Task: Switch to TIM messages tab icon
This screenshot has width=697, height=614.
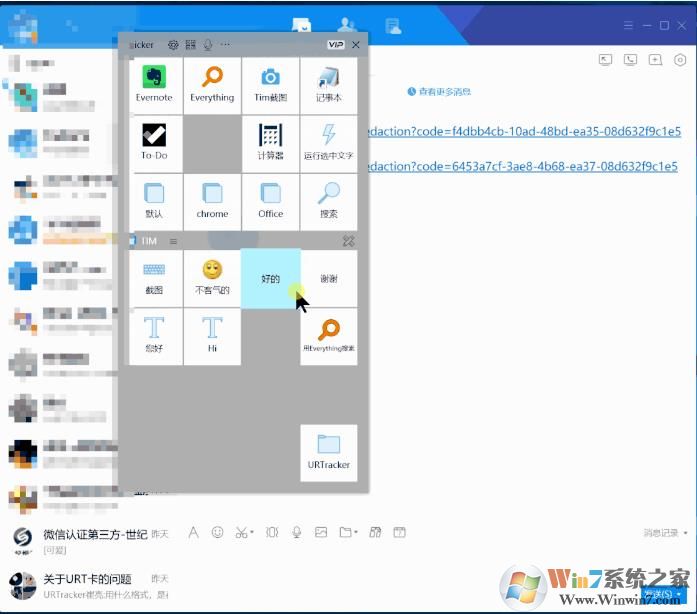Action: pos(302,25)
